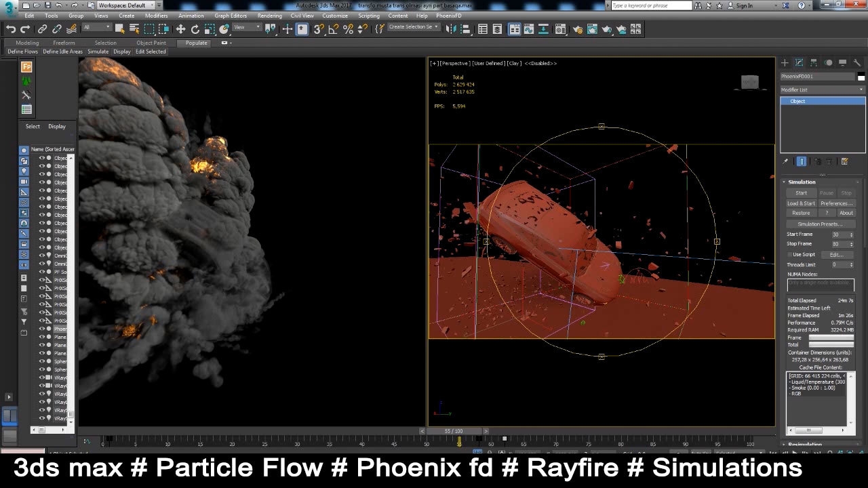Toggle Angle Snap icon
The width and height of the screenshot is (868, 488).
333,29
